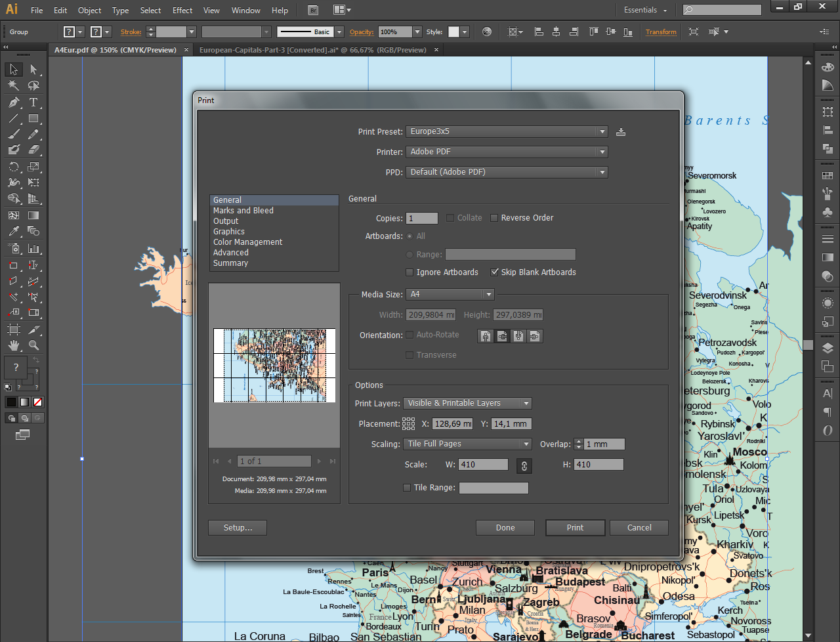Image resolution: width=840 pixels, height=642 pixels.
Task: Select the Type tool
Action: click(33, 103)
